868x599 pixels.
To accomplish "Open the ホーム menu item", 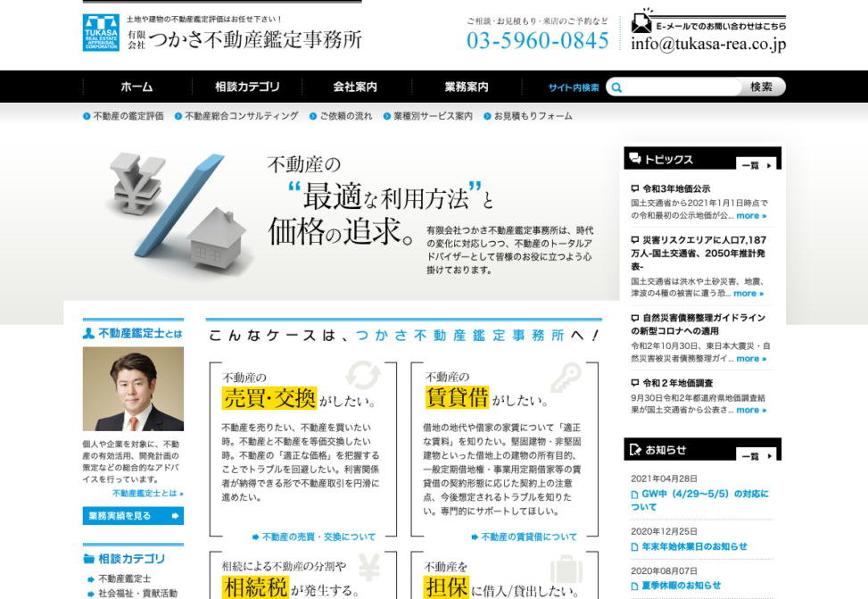I will coord(136,87).
